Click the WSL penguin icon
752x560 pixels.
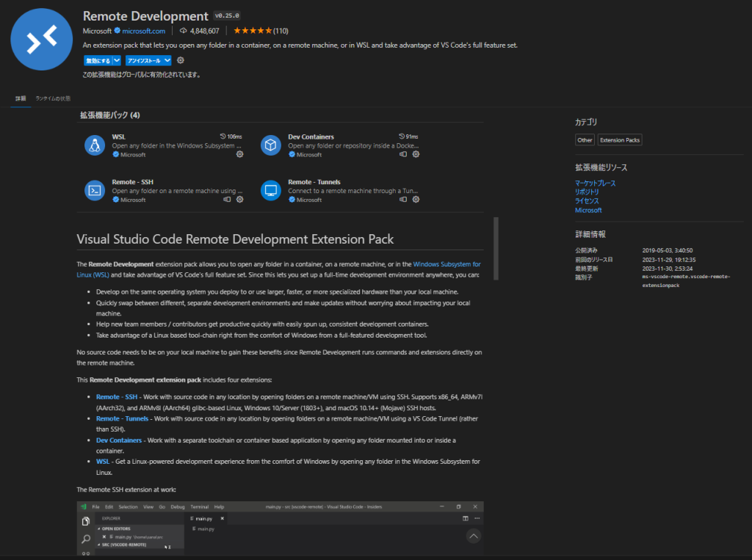(x=95, y=145)
